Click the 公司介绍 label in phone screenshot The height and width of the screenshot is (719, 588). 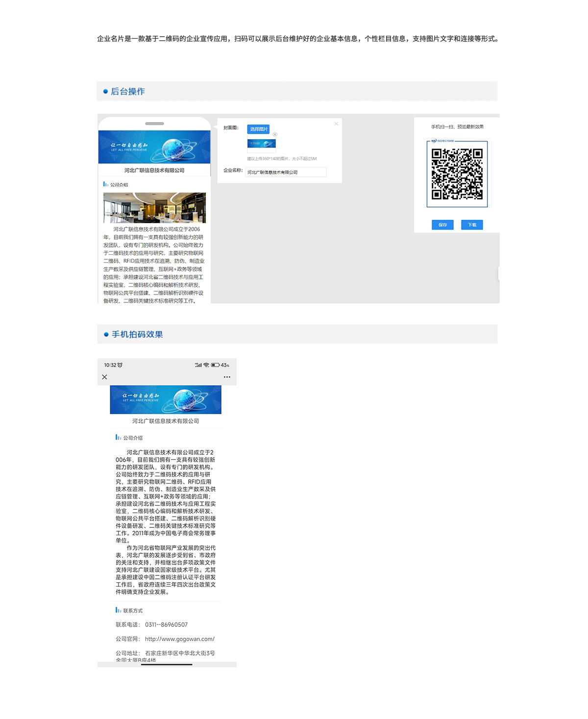click(x=133, y=438)
